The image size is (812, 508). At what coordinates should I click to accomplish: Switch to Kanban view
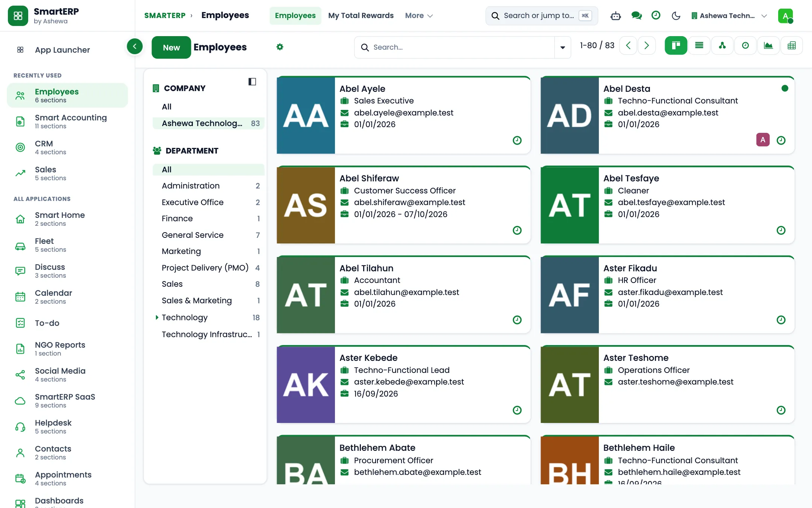point(676,46)
